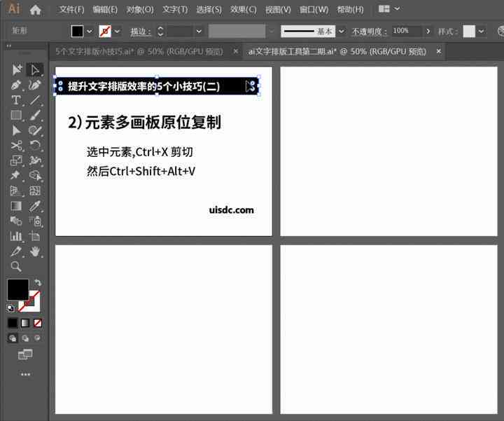The width and height of the screenshot is (504, 421).
Task: Swap fill and stroke colors
Action: [38, 283]
